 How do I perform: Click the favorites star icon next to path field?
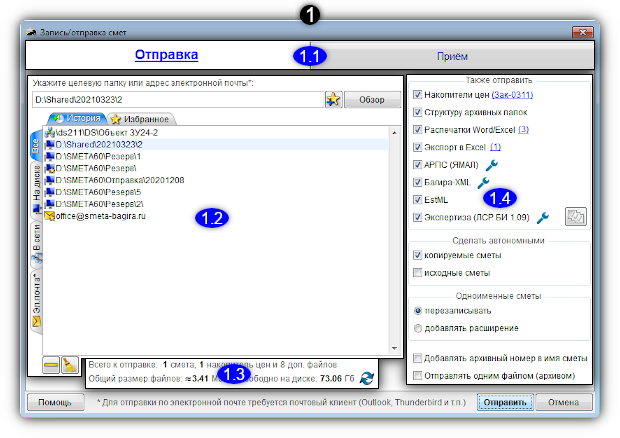(x=333, y=99)
